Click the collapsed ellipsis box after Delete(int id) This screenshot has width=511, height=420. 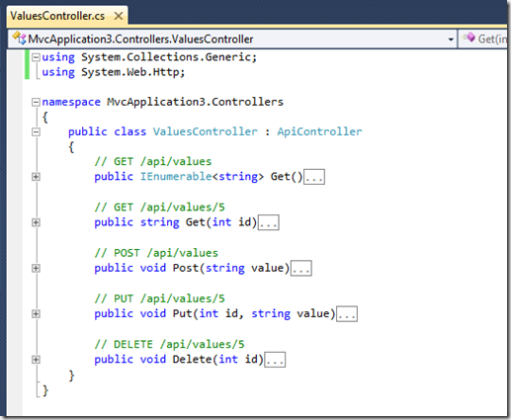pyautogui.click(x=275, y=360)
